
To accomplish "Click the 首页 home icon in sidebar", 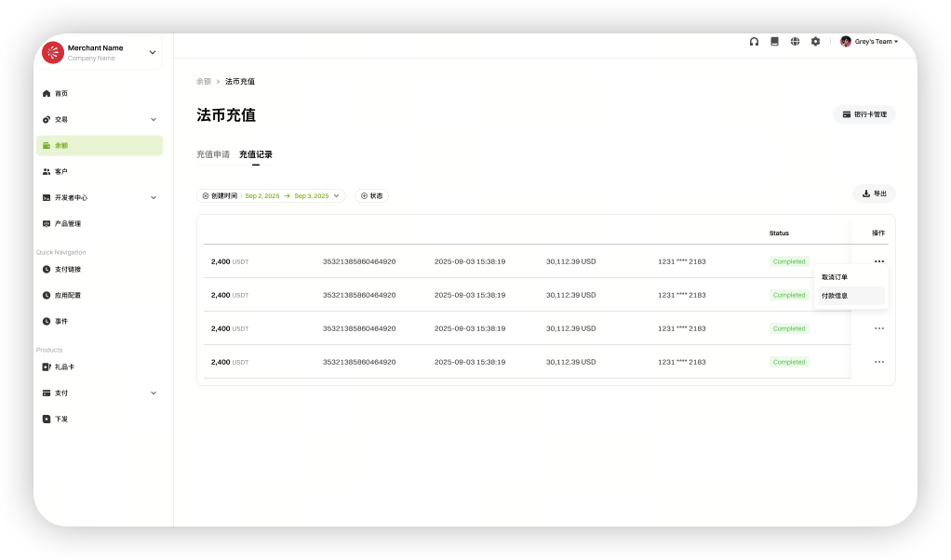I will pos(47,94).
